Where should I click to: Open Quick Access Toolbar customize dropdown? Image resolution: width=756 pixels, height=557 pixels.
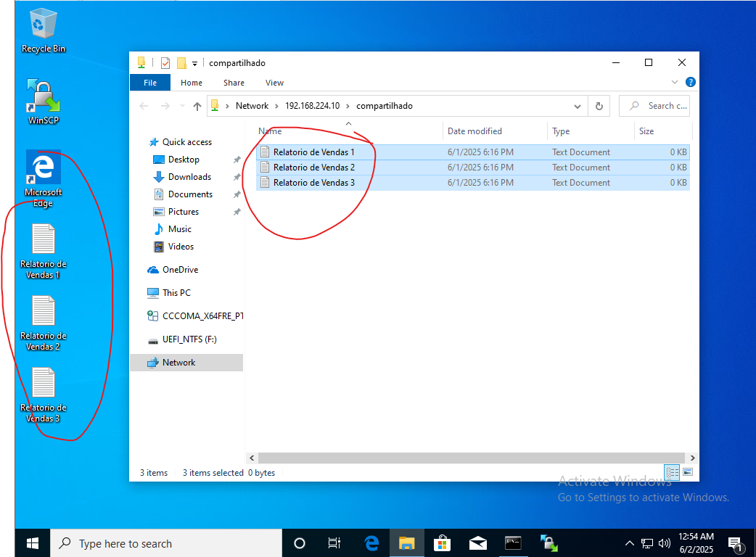tap(195, 63)
